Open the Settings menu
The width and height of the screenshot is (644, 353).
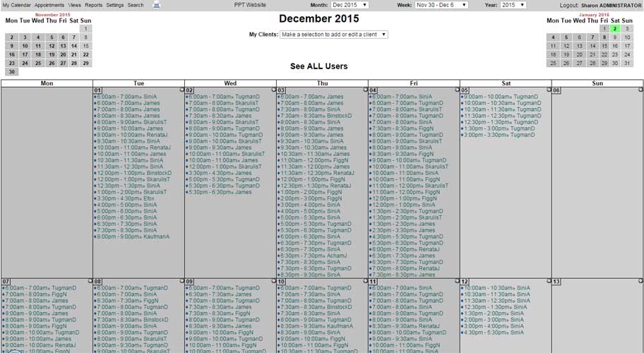coord(114,5)
